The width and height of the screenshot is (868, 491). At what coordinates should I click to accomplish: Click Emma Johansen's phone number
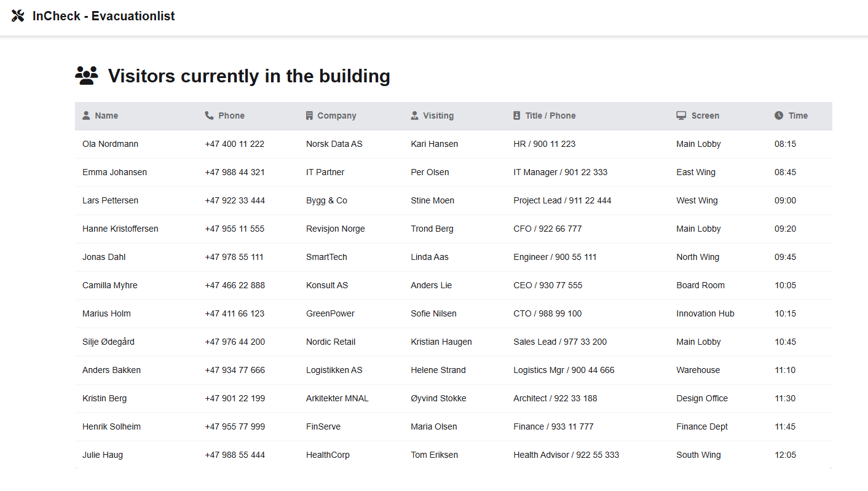click(235, 172)
